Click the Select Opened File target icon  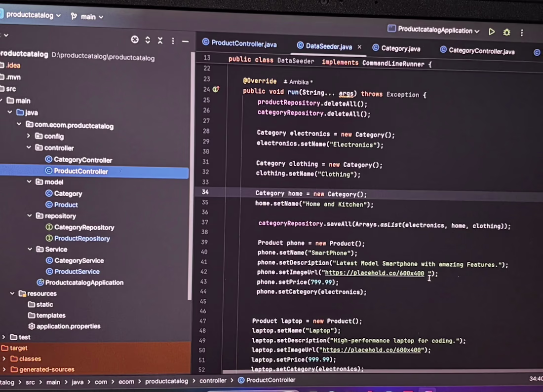click(x=135, y=40)
